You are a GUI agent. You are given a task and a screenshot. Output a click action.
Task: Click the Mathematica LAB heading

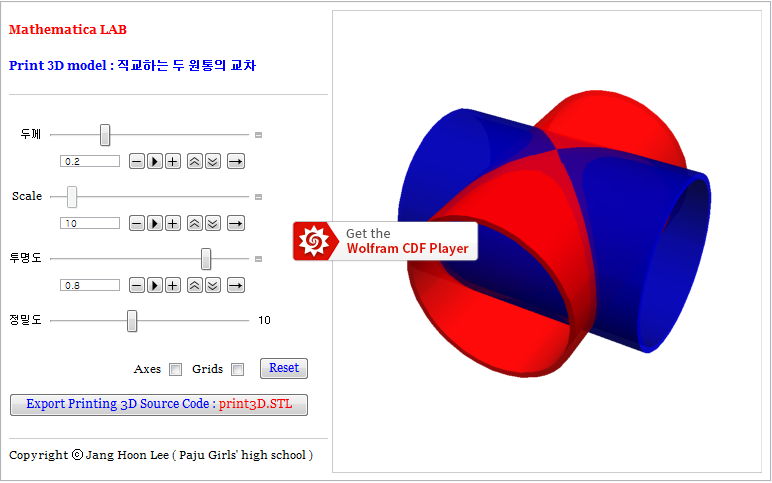(x=68, y=30)
